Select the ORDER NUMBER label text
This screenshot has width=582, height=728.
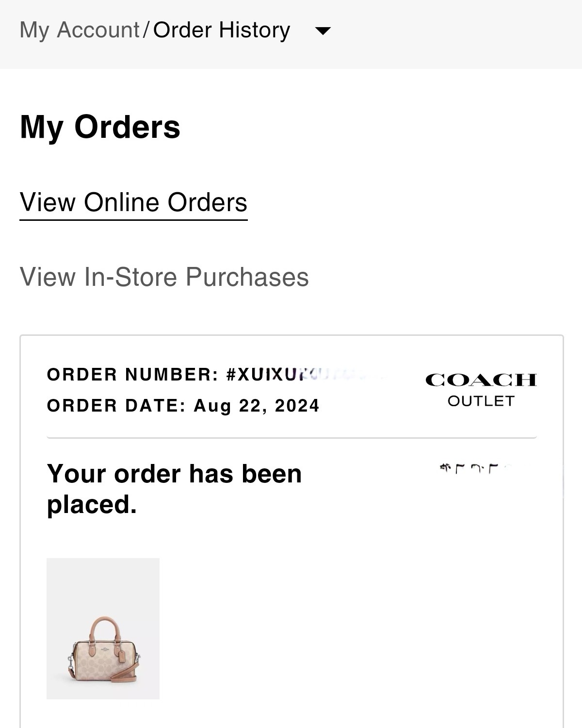tap(133, 375)
